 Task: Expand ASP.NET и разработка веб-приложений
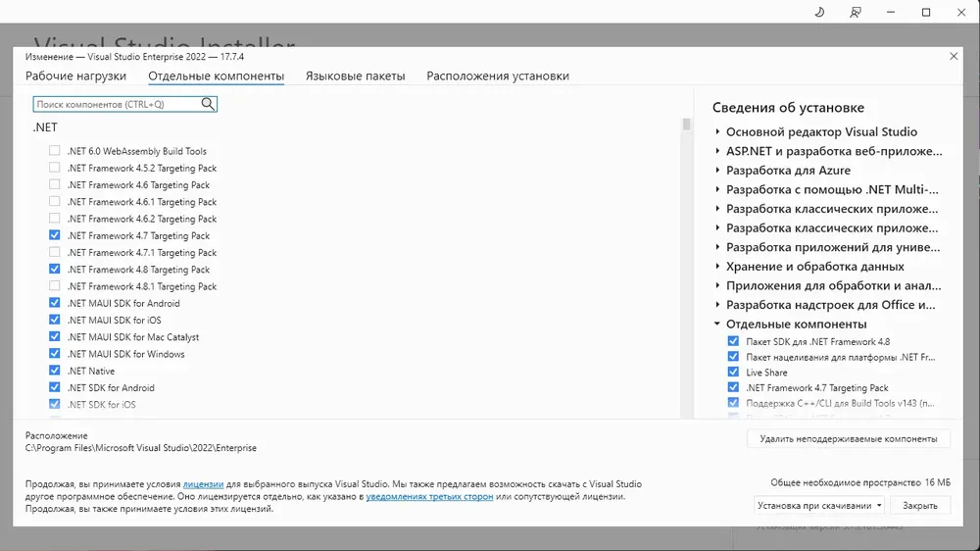tap(717, 151)
